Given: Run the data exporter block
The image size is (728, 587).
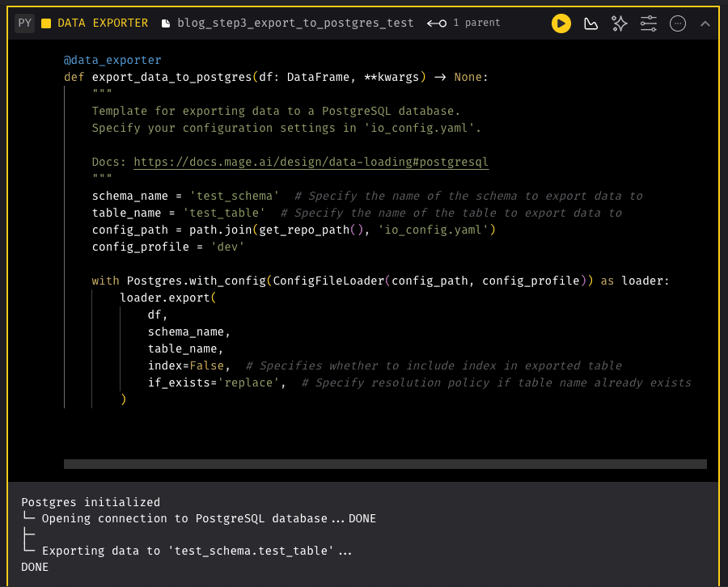Looking at the screenshot, I should coord(561,23).
